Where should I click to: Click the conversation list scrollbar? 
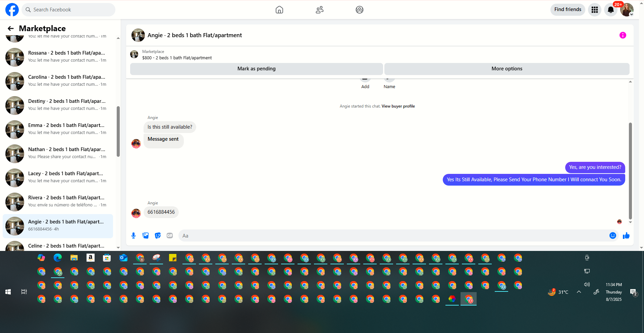(118, 131)
